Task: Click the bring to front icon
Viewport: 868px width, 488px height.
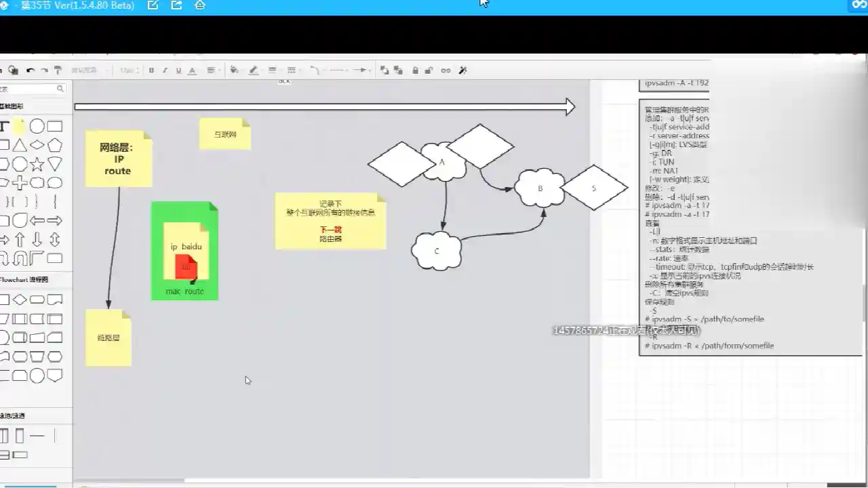Action: (x=384, y=70)
